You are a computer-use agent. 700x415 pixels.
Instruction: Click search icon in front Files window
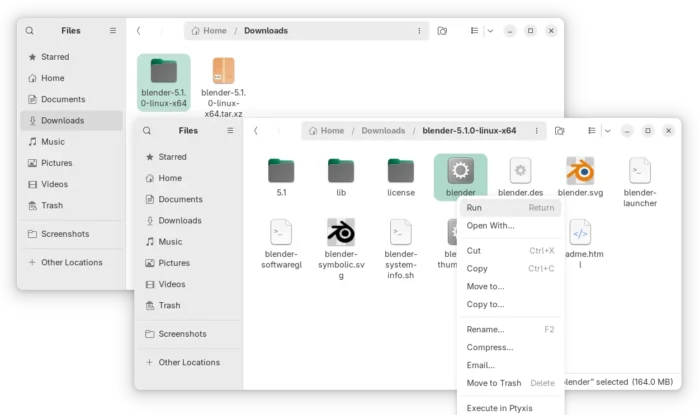[x=148, y=131]
